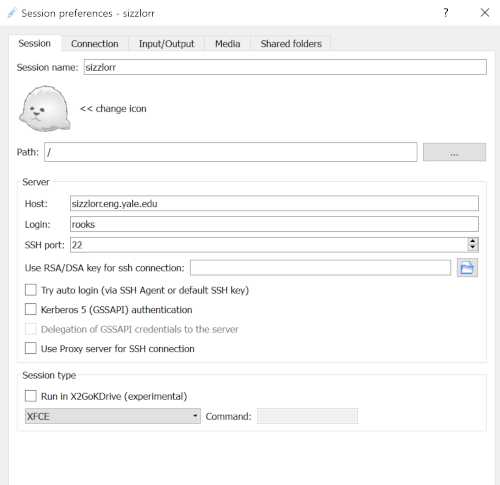500x485 pixels.
Task: Click the Host input field
Action: click(x=274, y=203)
